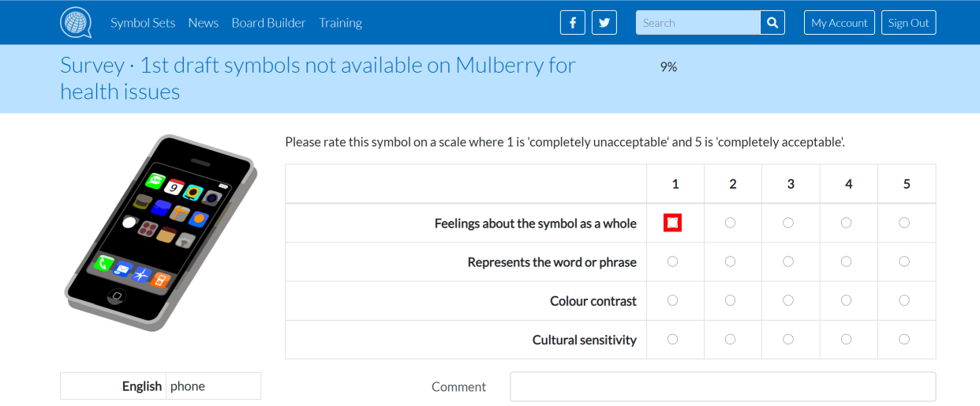Click the 'Comment' field label
Image resolution: width=980 pixels, height=406 pixels.
click(458, 387)
